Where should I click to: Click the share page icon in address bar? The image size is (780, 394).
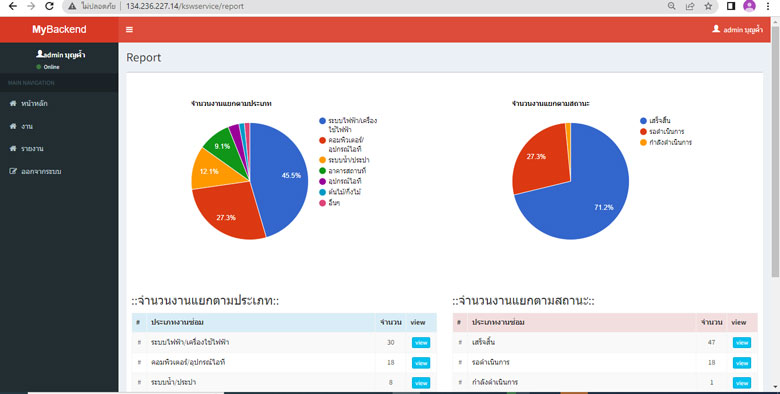(x=690, y=6)
